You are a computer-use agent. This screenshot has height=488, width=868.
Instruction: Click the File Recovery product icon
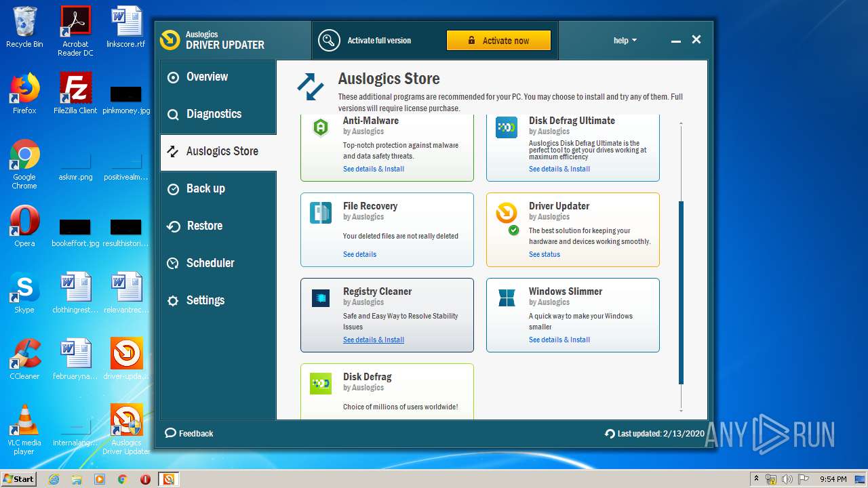click(321, 213)
